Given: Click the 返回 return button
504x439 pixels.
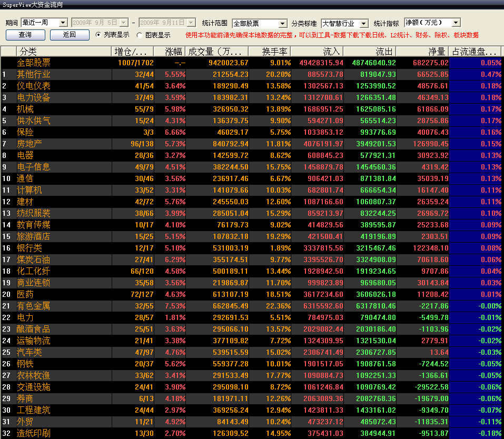Looking at the screenshot, I should [69, 35].
